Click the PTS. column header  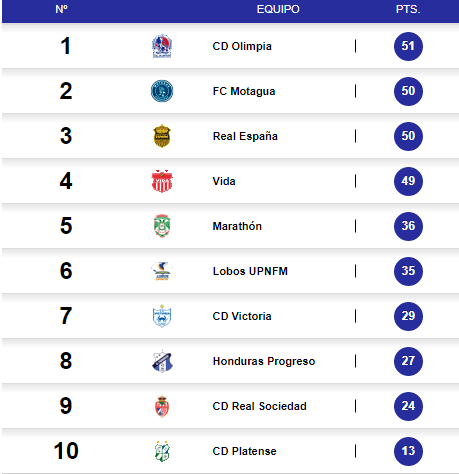tap(408, 9)
